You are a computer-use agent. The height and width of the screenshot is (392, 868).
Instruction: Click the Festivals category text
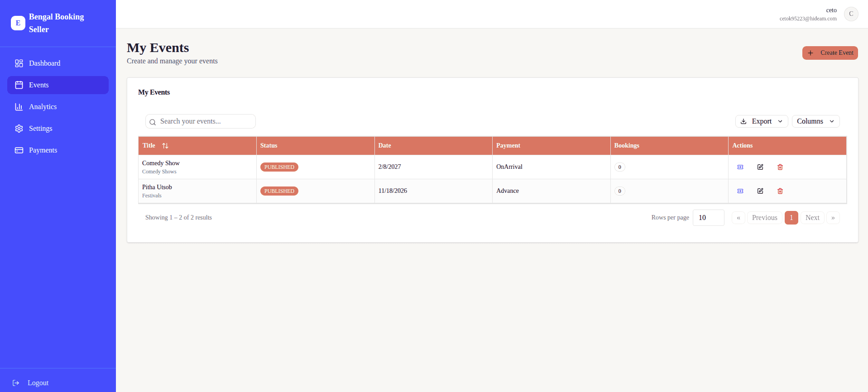(152, 196)
